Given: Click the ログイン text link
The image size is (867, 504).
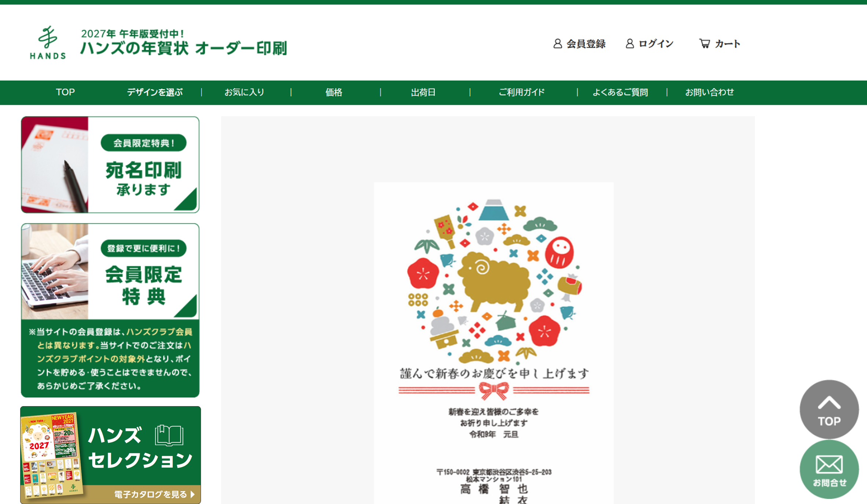Looking at the screenshot, I should pos(656,44).
